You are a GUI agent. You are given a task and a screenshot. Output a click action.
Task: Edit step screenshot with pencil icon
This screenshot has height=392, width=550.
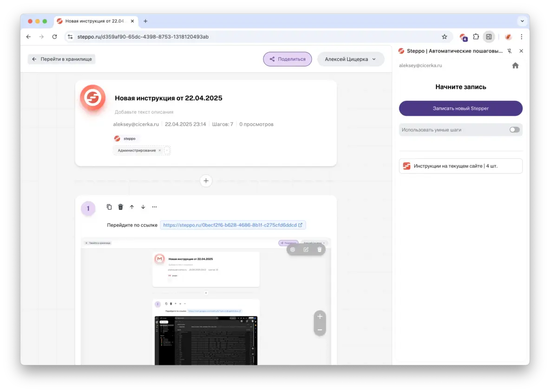[306, 250]
